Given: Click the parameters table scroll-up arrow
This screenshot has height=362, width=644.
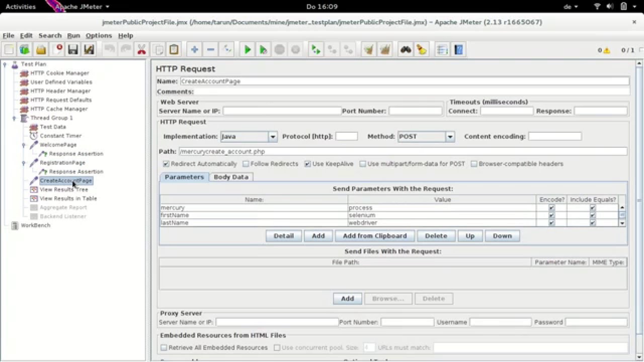Looking at the screenshot, I should 622,208.
